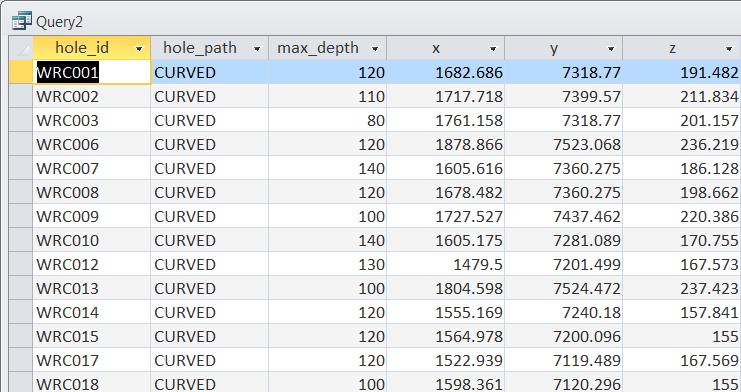Click the x value 1682.686
The height and width of the screenshot is (392, 741).
[446, 72]
